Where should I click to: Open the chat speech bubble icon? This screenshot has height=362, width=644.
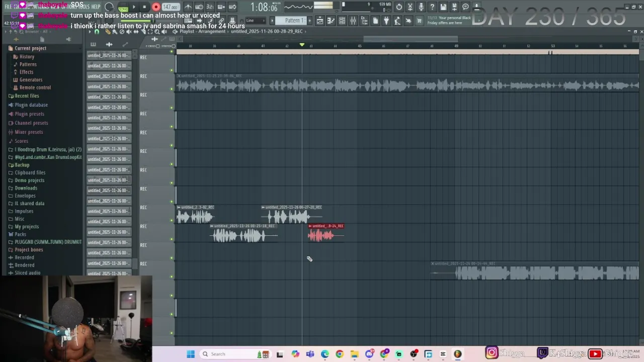click(x=465, y=7)
